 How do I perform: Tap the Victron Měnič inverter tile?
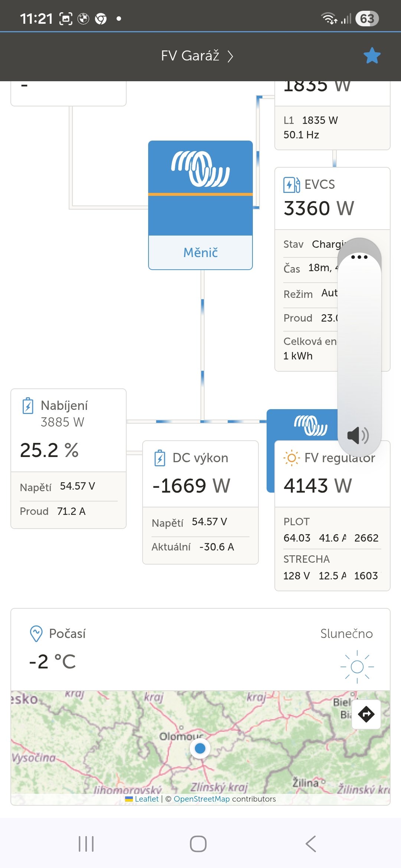[x=200, y=205]
